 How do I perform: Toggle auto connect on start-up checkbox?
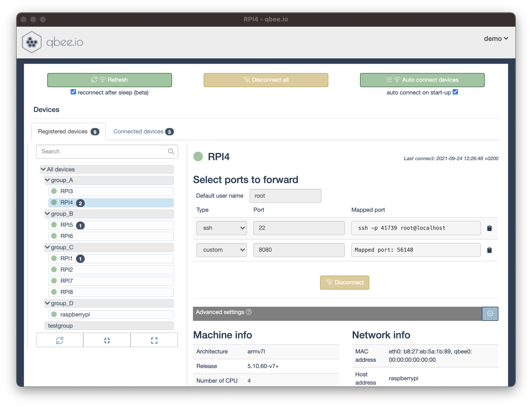tap(455, 92)
